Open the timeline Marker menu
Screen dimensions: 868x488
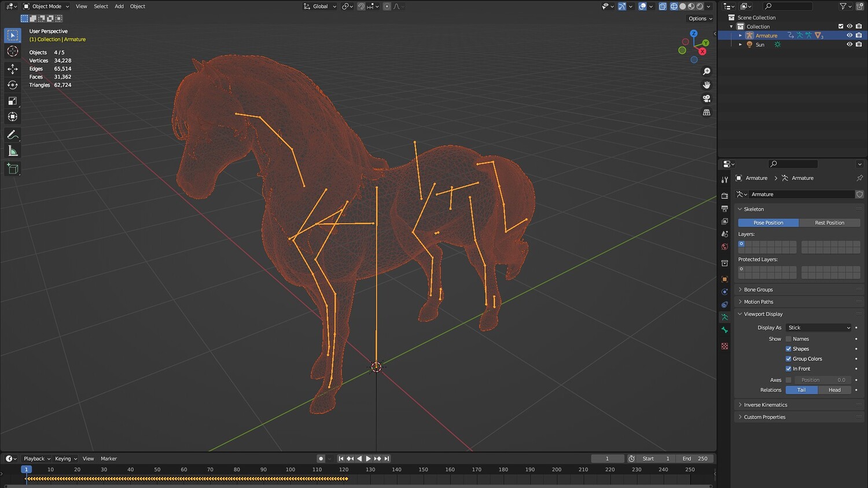[109, 459]
